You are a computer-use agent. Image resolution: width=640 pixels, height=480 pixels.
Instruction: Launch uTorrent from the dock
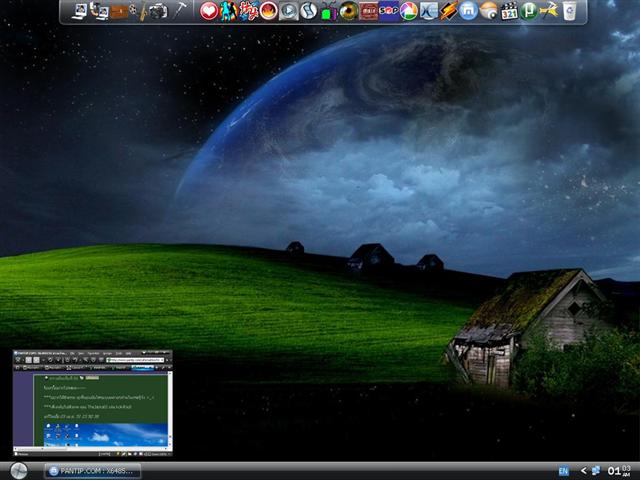[529, 11]
